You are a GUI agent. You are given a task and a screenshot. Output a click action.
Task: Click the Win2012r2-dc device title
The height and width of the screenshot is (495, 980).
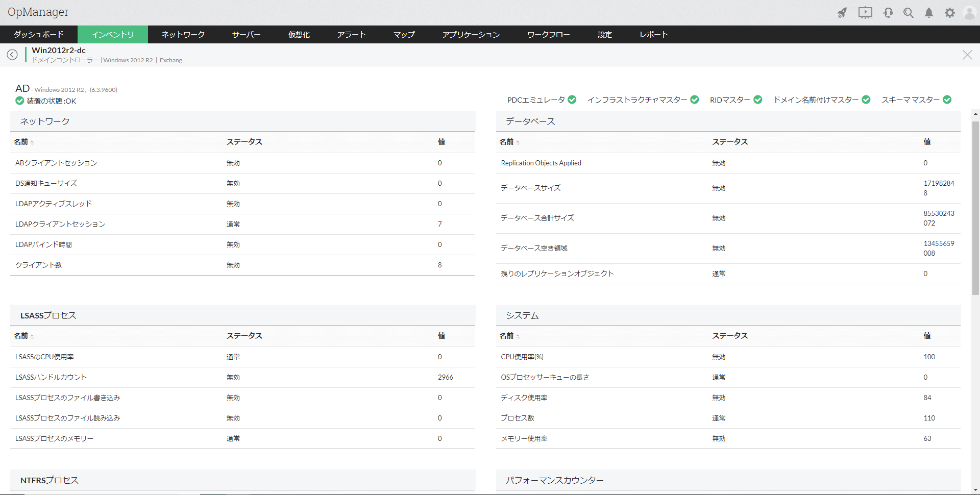click(59, 50)
